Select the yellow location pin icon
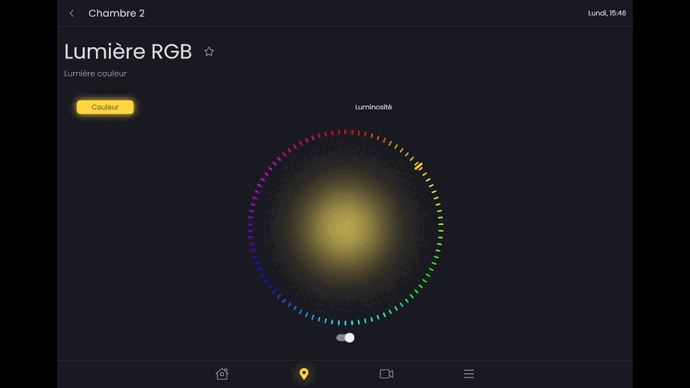Screen dimensions: 690x388 (304, 373)
